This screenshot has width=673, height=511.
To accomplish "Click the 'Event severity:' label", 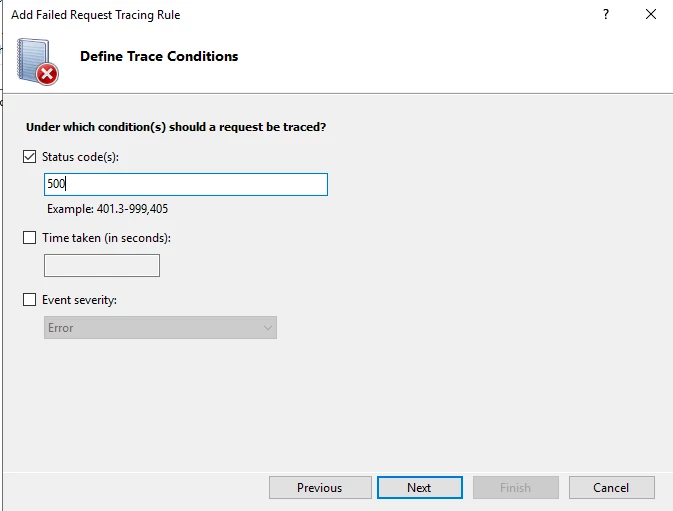I will (x=79, y=300).
